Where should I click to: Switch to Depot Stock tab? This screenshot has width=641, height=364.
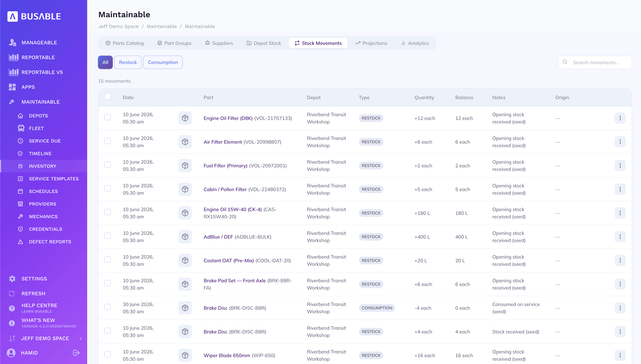tap(264, 43)
